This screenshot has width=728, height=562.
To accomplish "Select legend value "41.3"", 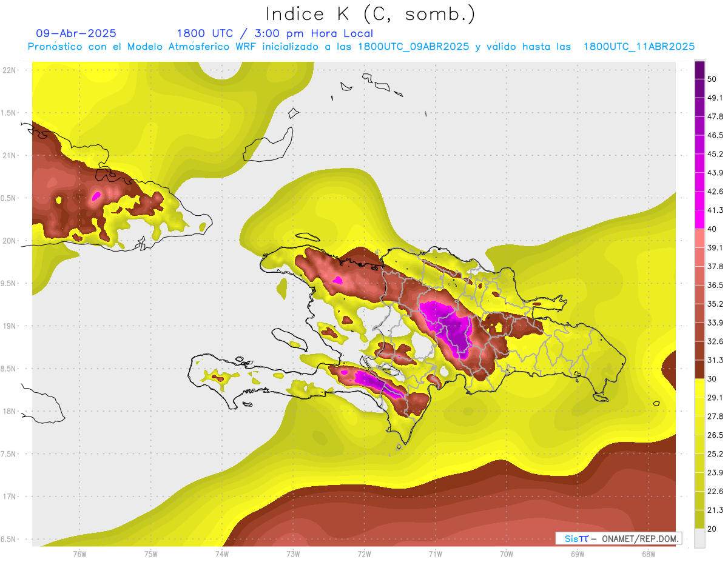I will pos(715,210).
